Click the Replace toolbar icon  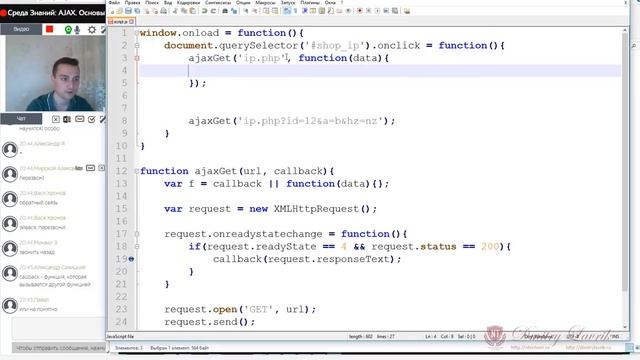point(234,11)
